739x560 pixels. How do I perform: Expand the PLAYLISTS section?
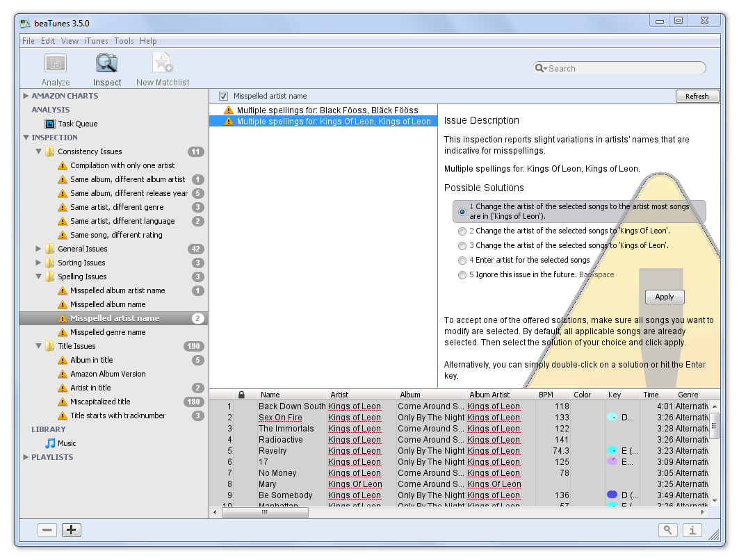coord(26,457)
